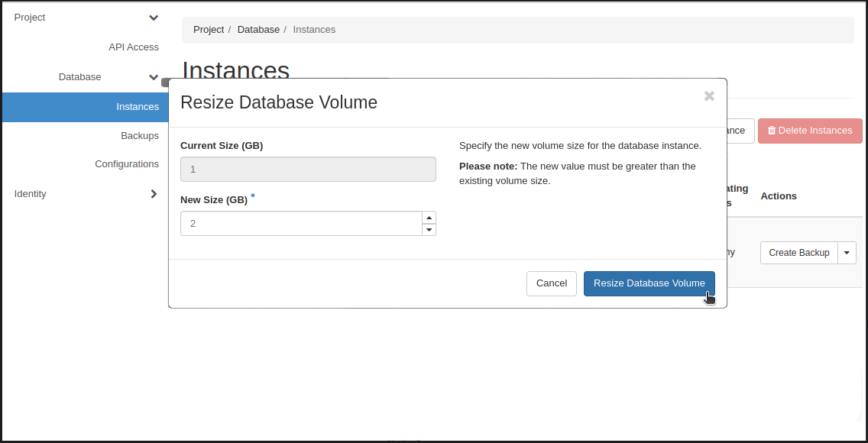Viewport: 868px width, 443px height.
Task: Open Database via the breadcrumb link
Action: coord(258,29)
